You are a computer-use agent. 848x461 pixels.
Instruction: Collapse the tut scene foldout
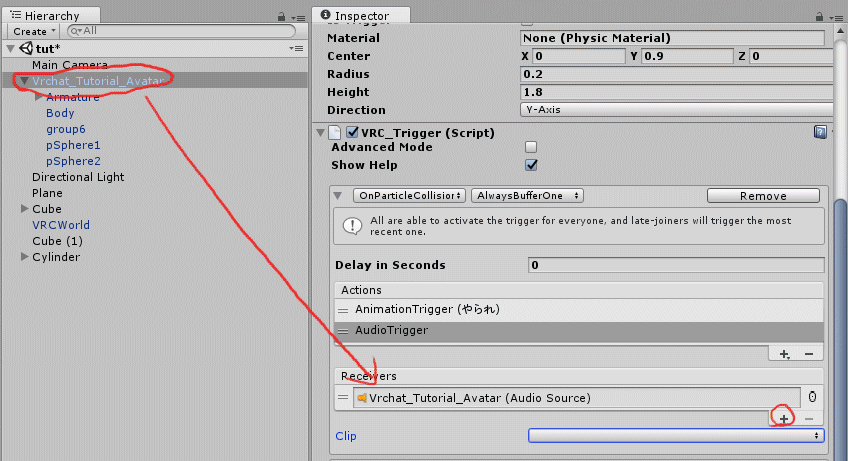[10, 49]
